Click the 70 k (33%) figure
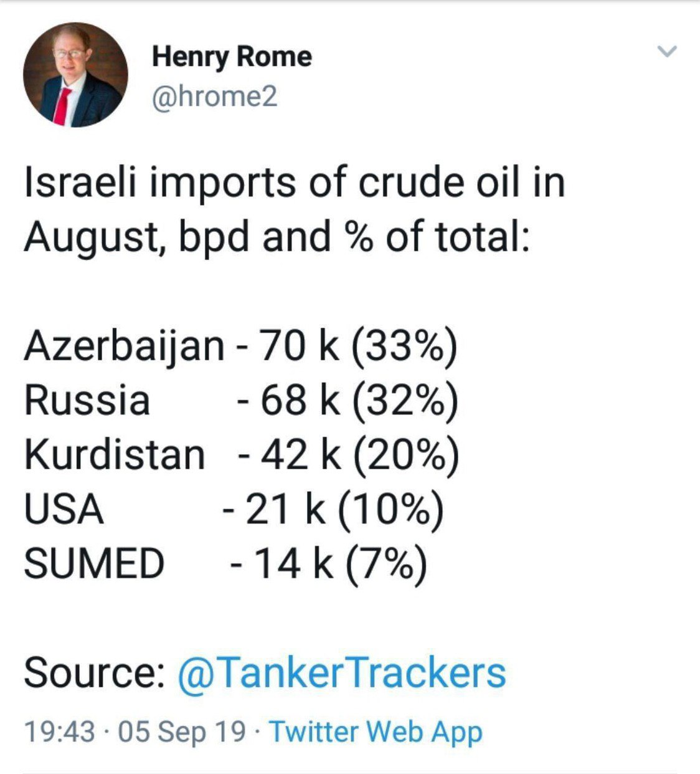 pyautogui.click(x=358, y=346)
